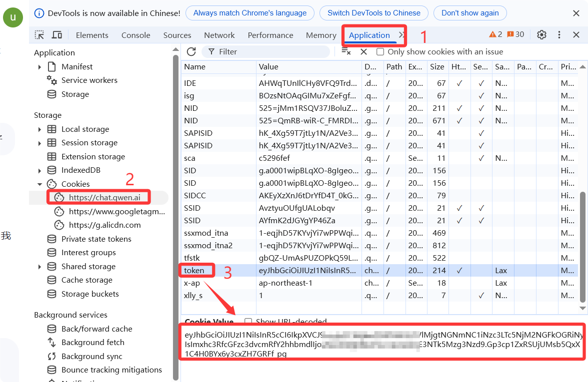Click the cookie Filter input field
The image size is (588, 382).
pos(270,51)
